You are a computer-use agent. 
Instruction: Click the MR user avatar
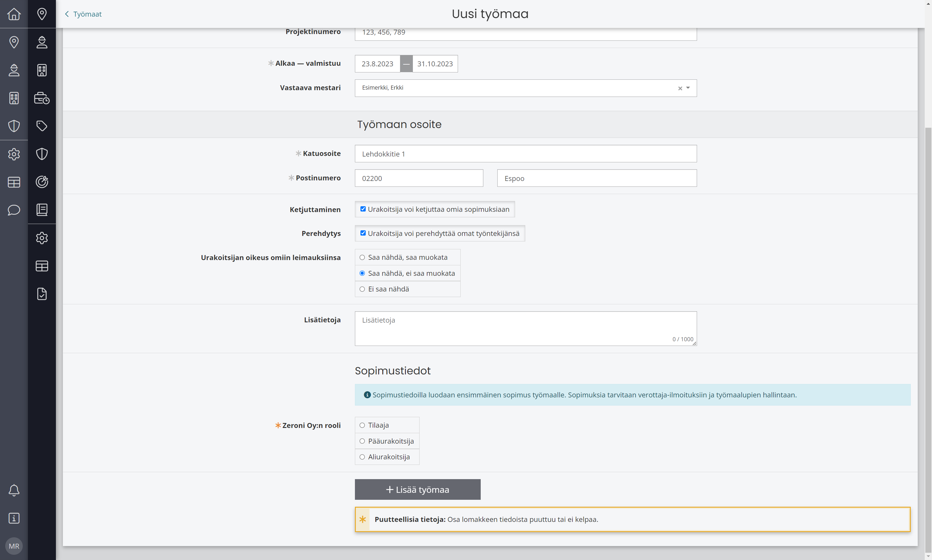click(14, 546)
